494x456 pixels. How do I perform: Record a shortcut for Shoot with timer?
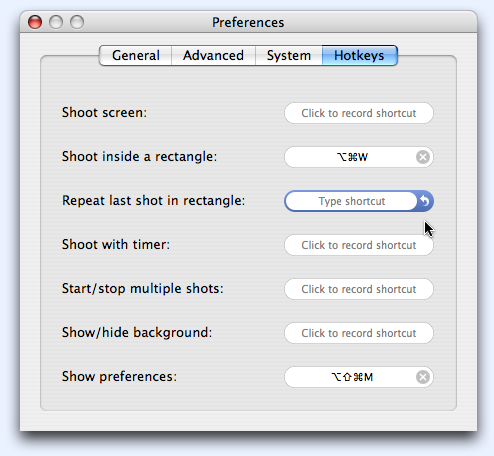coord(359,245)
